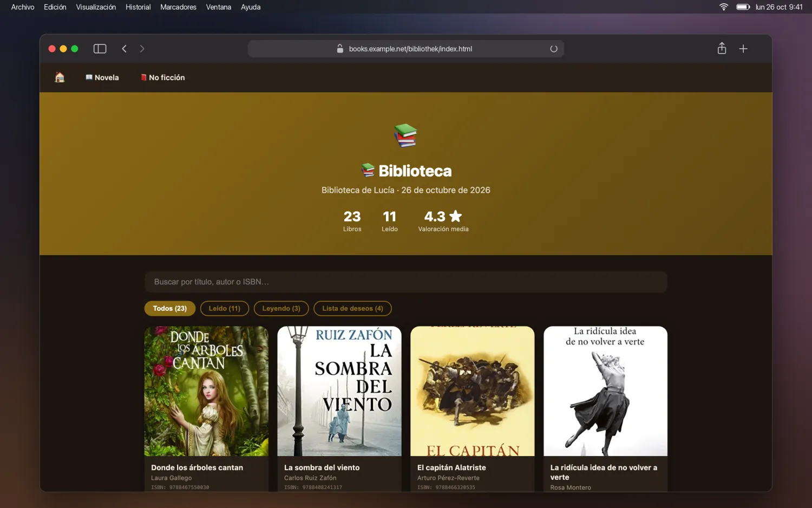This screenshot has height=508, width=812.
Task: Focus the search by título, autor o ISBN field
Action: click(405, 282)
